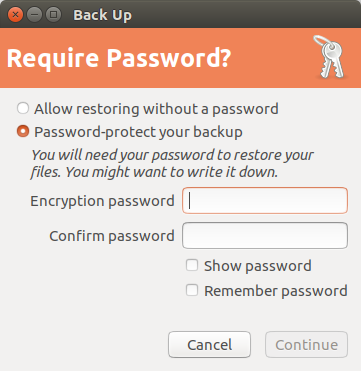This screenshot has width=361, height=371.
Task: Enable the Remember password checkbox
Action: tap(192, 290)
